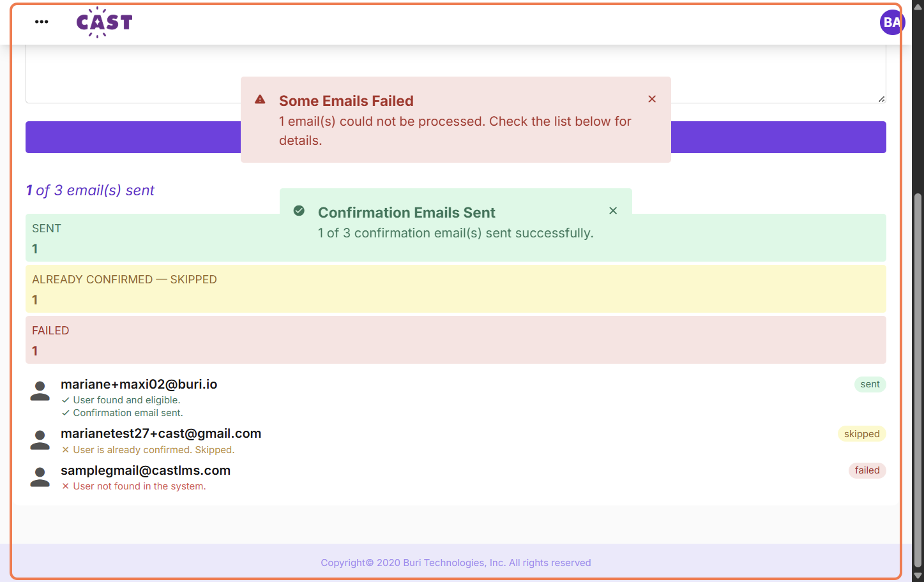Click the person icon beside marianetest27+cast@gmail.com
This screenshot has height=582, width=924.
[40, 440]
